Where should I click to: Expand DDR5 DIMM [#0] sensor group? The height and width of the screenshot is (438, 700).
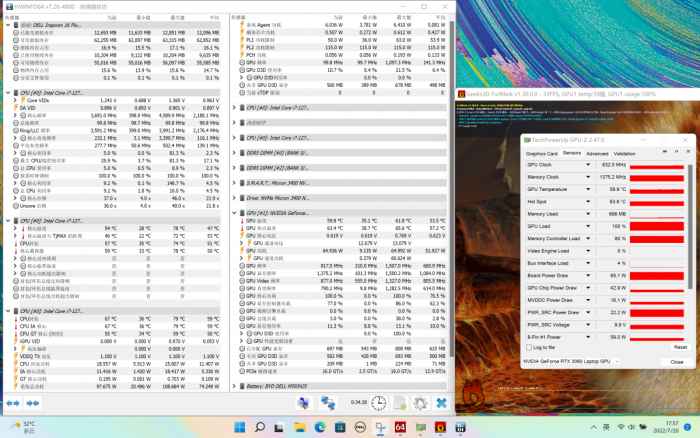coord(234,153)
